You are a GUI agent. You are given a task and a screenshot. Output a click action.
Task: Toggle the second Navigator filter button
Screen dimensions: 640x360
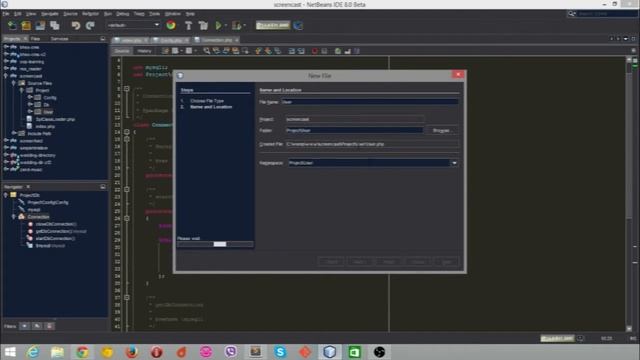coord(37,326)
